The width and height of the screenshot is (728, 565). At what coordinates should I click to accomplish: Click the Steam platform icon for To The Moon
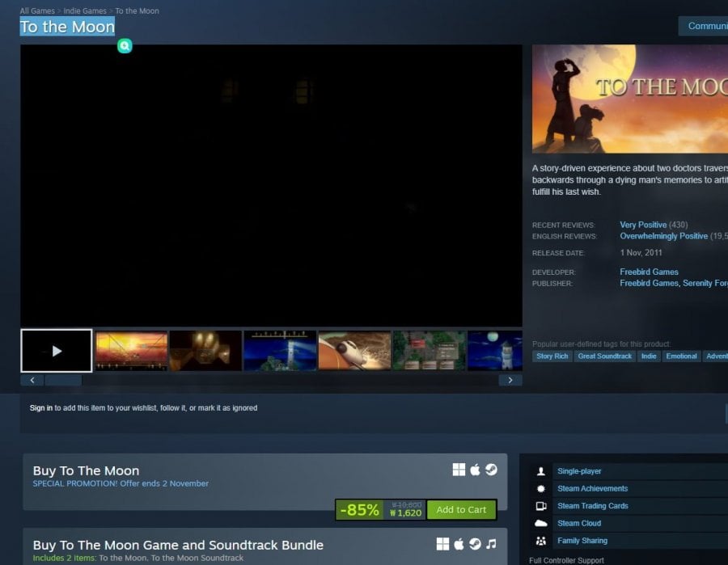click(491, 470)
